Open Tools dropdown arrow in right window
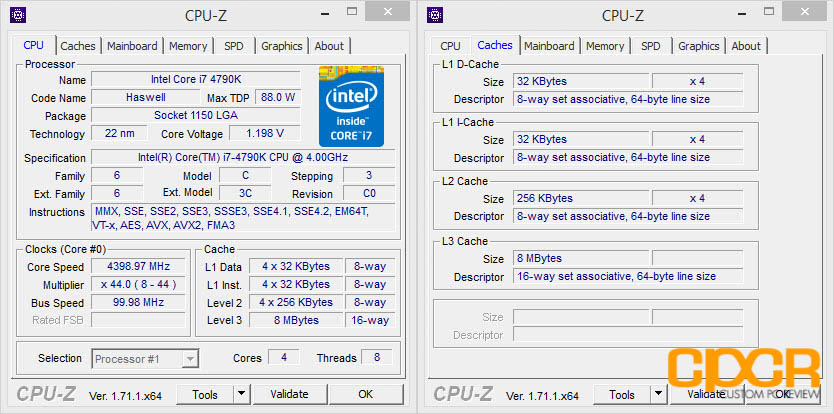Viewport: 834px width, 414px height. coord(658,394)
